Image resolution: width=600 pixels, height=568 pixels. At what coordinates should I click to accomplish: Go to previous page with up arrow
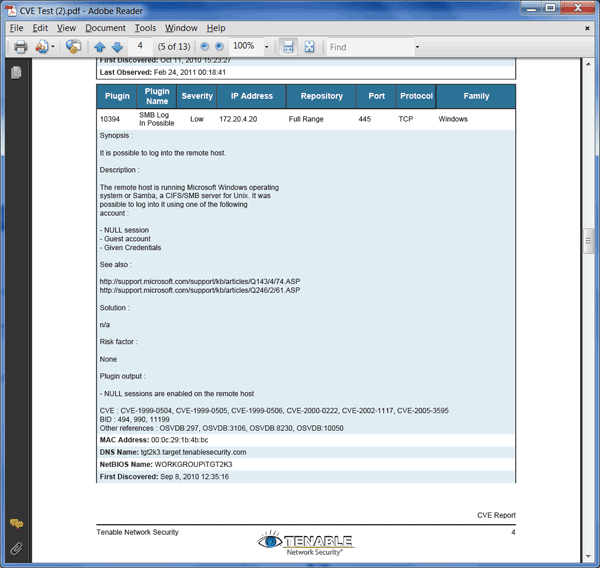[x=100, y=47]
